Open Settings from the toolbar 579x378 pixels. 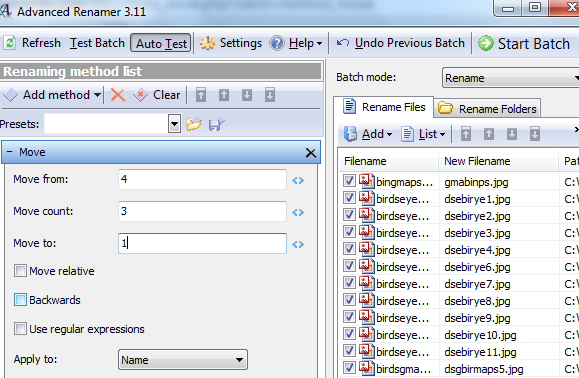coord(231,43)
